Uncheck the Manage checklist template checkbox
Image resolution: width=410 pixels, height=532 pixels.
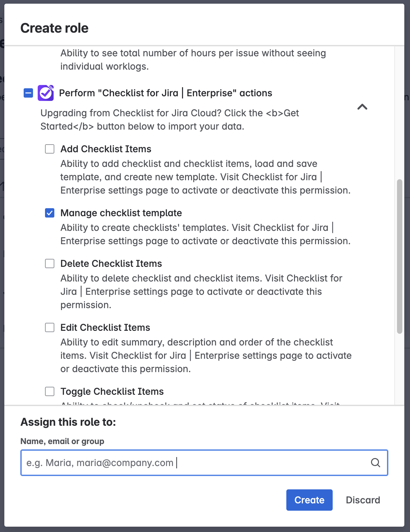(x=50, y=213)
